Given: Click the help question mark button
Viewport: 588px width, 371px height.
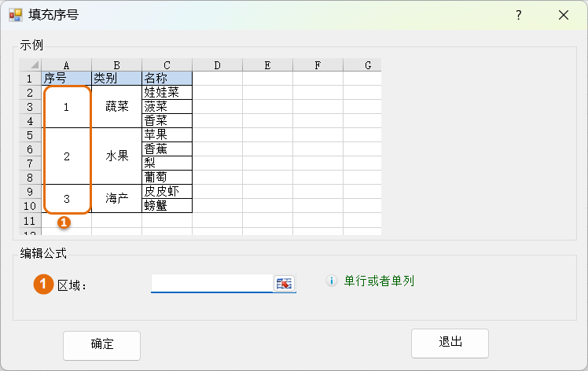Looking at the screenshot, I should click(519, 15).
